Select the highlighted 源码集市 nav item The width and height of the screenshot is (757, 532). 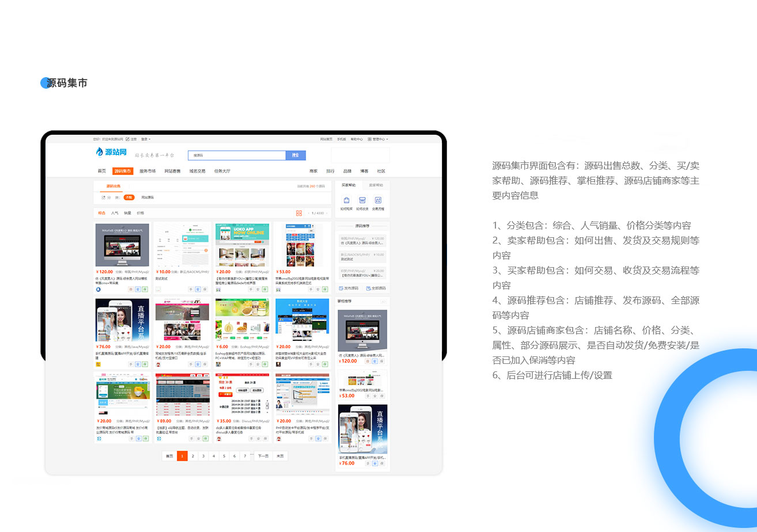(x=123, y=171)
